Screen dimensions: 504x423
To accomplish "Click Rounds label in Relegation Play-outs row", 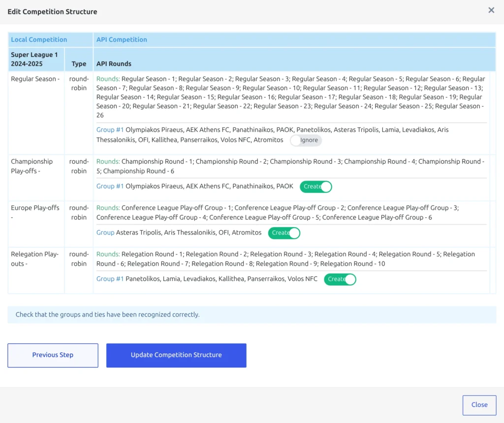I will (x=108, y=254).
